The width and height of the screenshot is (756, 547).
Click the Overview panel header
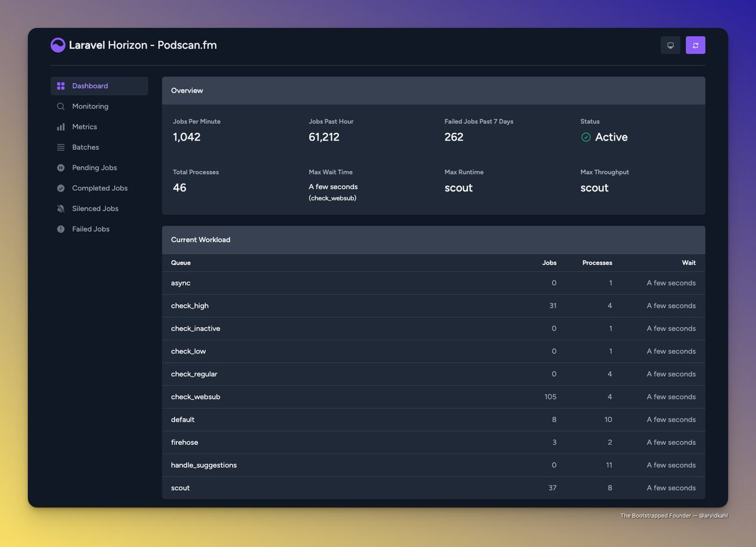[433, 91]
